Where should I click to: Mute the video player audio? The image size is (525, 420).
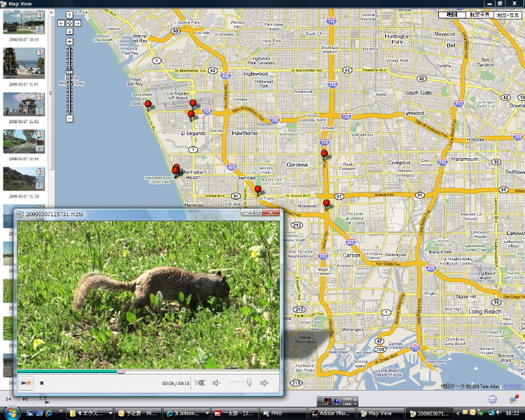click(201, 383)
